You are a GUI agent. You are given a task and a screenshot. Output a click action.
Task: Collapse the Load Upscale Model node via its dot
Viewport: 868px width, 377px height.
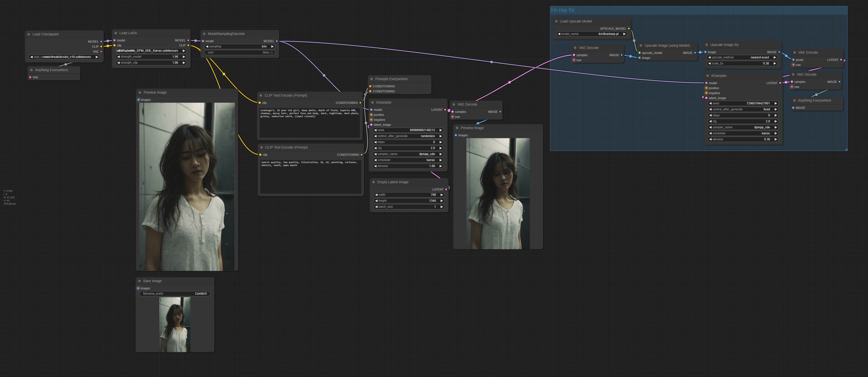click(556, 21)
